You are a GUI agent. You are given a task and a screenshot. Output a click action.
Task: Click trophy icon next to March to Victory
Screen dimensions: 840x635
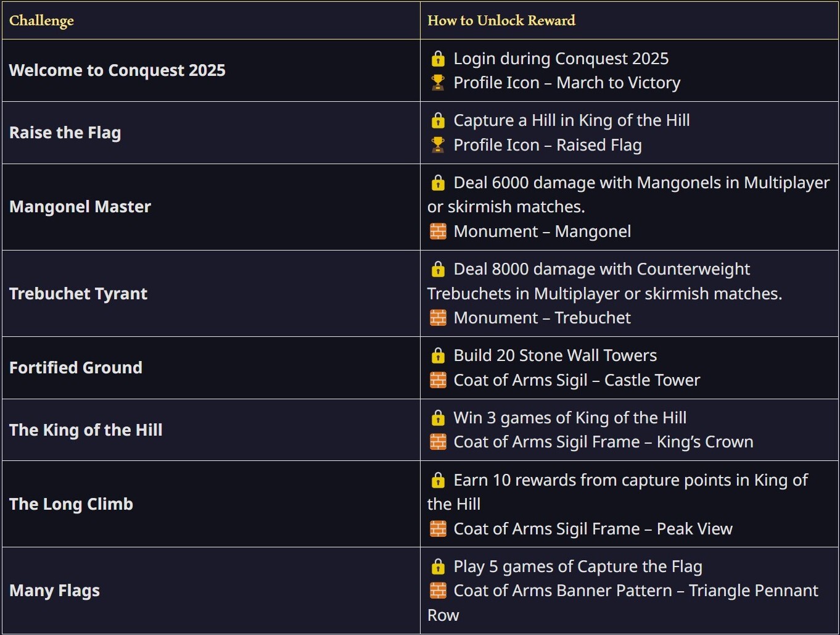pos(438,83)
